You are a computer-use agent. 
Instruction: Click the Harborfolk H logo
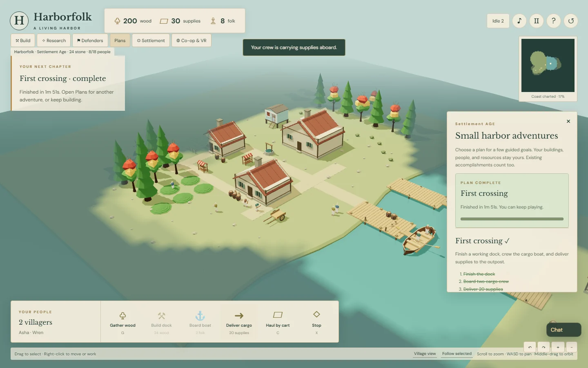pos(19,20)
